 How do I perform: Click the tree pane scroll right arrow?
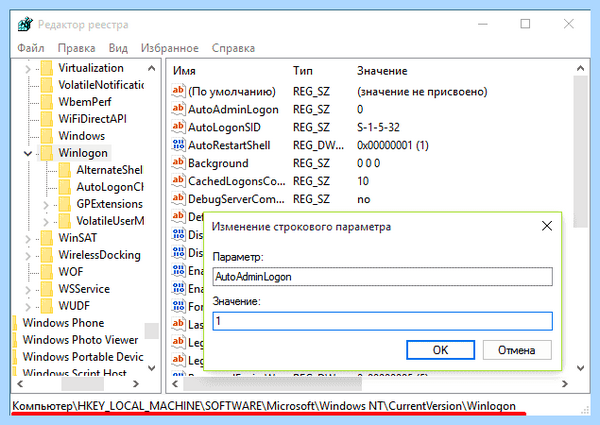[136, 384]
